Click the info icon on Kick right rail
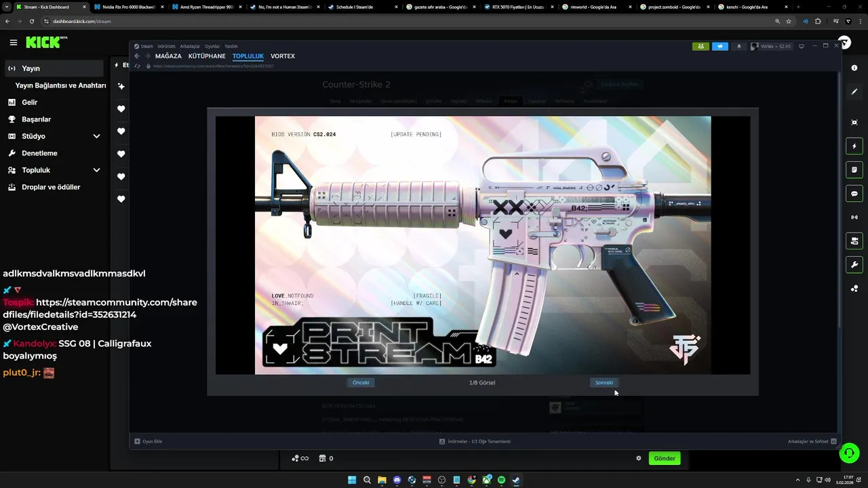 pos(854,68)
